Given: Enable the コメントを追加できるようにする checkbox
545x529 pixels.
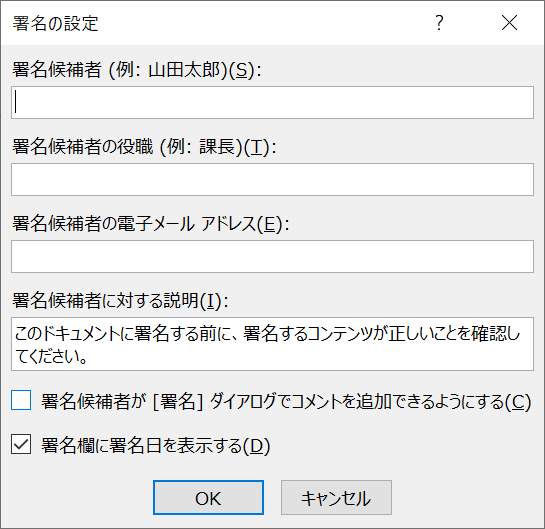Looking at the screenshot, I should coord(21,400).
